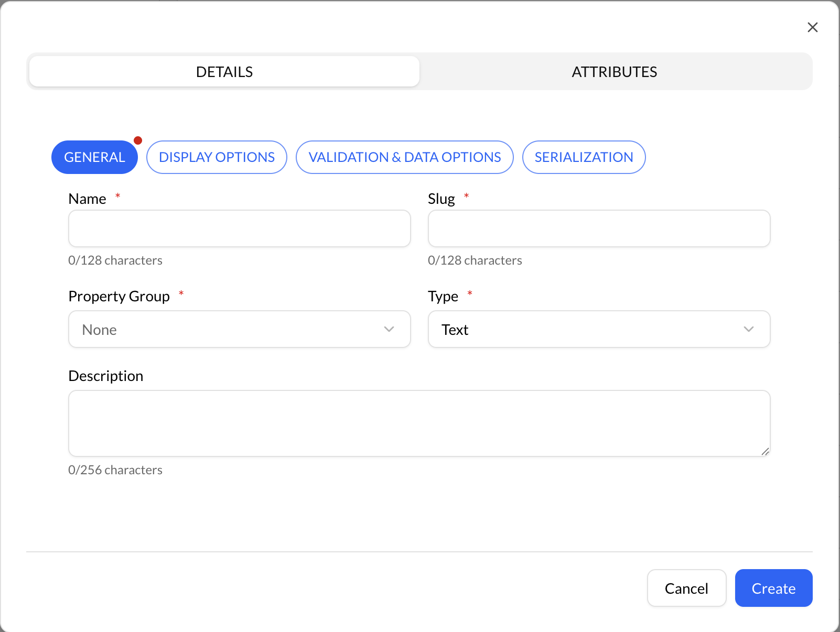
Task: Switch to the DETAILS tab
Action: (x=224, y=72)
